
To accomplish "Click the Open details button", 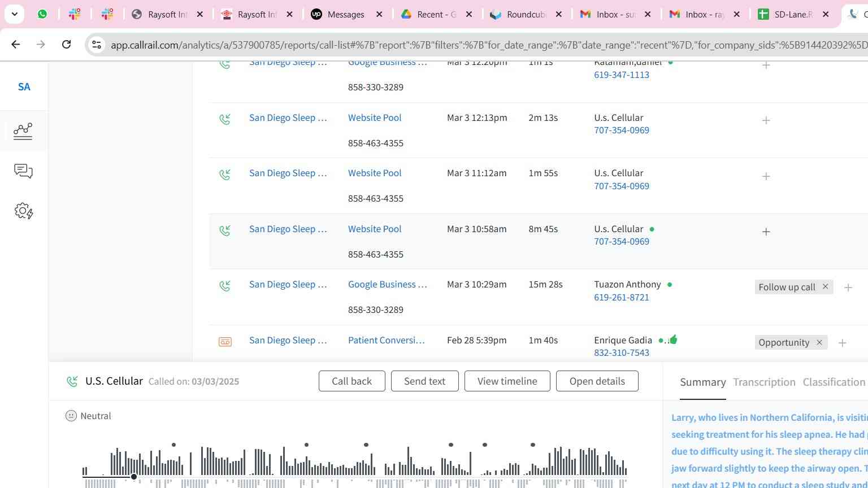I will coord(597,381).
